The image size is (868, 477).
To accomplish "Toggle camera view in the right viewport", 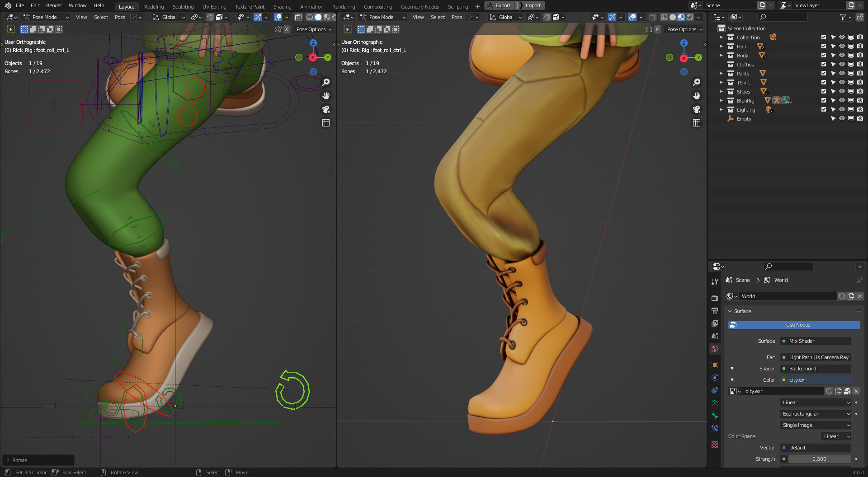I will click(x=697, y=109).
